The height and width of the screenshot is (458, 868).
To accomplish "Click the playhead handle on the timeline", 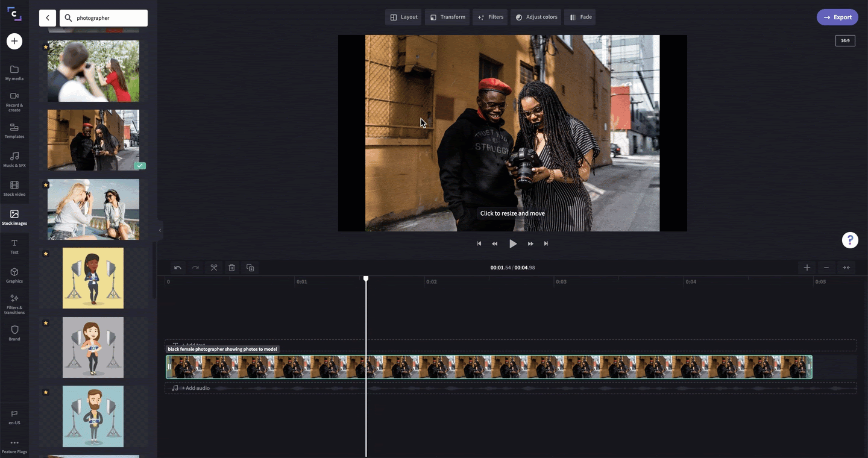I will (x=366, y=278).
